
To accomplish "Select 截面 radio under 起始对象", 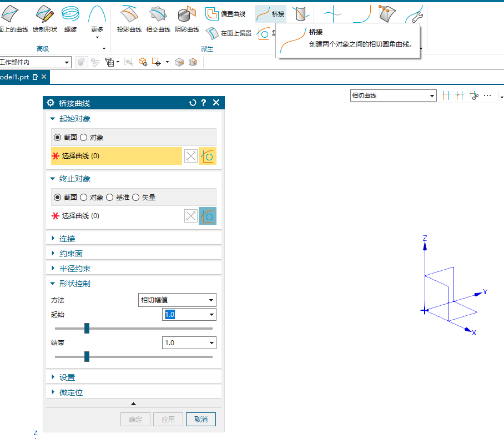I will tap(58, 138).
